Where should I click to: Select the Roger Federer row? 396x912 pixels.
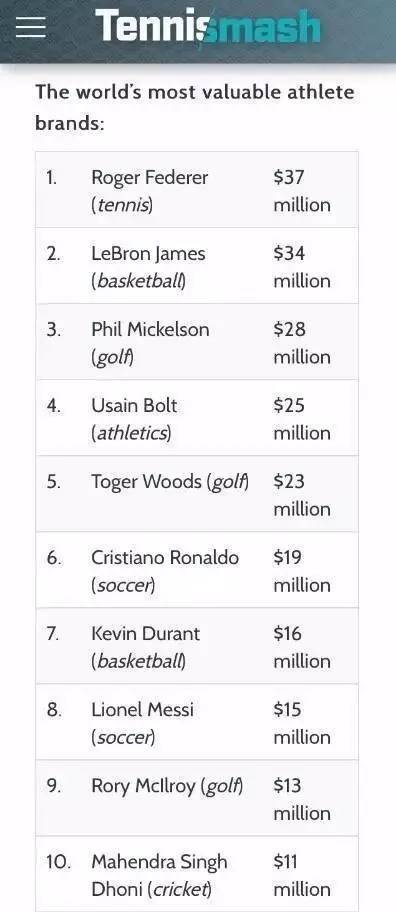[197, 190]
